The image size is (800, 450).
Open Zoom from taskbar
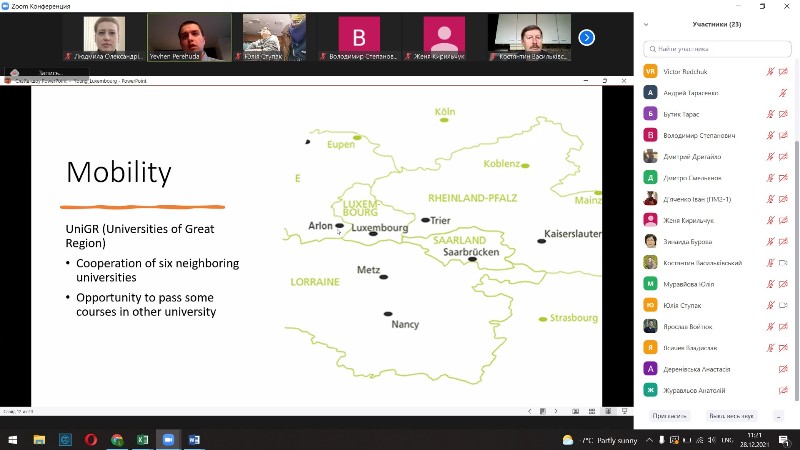point(168,439)
